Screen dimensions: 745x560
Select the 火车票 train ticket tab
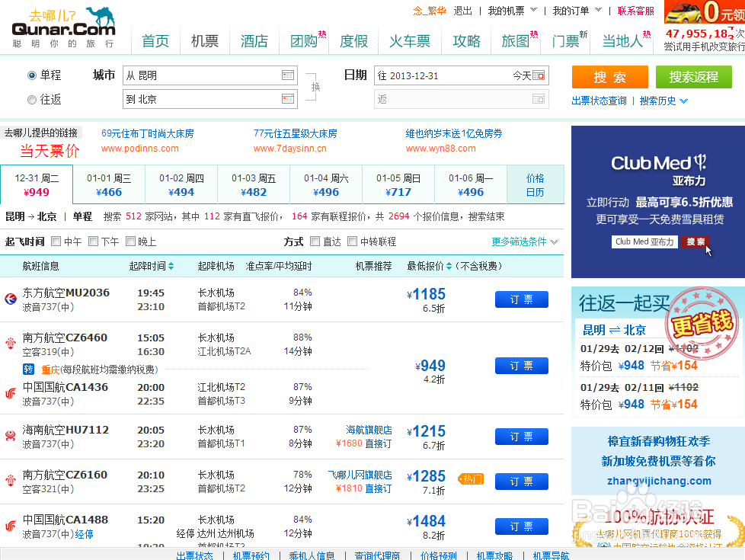[x=409, y=41]
